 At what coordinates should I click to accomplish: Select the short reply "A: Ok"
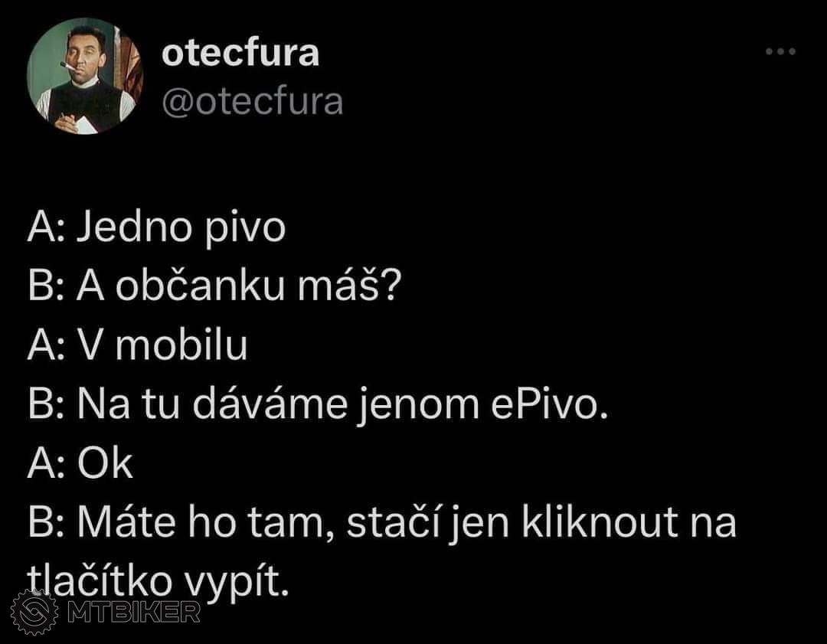pyautogui.click(x=80, y=463)
